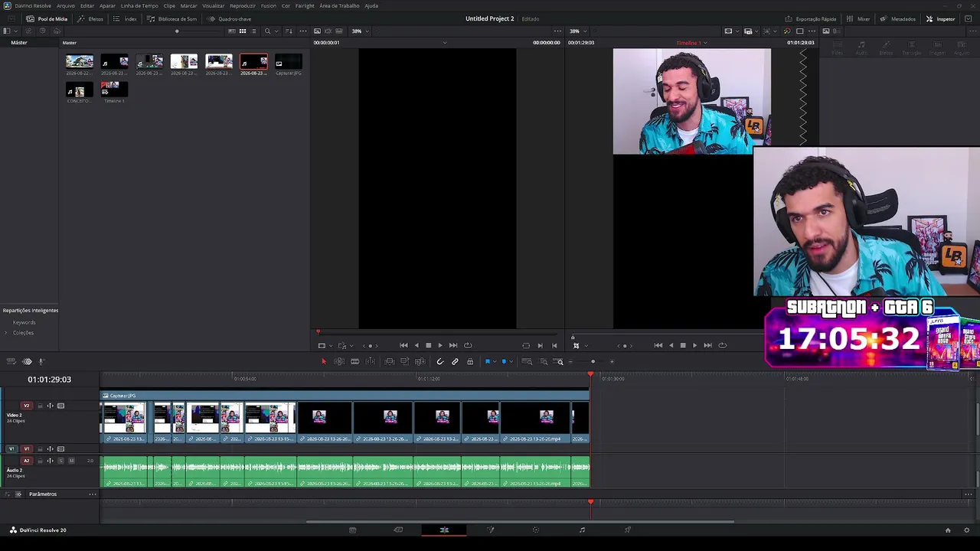Click the Full Extent Zoom icon
Image resolution: width=980 pixels, height=551 pixels.
(527, 361)
